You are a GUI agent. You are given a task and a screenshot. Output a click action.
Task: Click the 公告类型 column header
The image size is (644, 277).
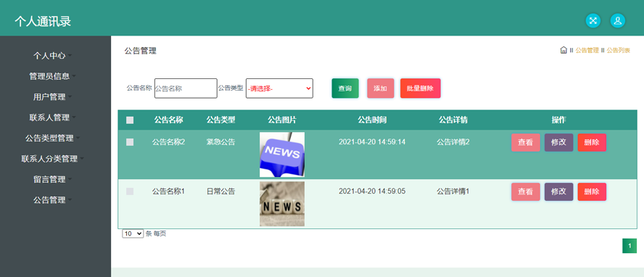[221, 120]
